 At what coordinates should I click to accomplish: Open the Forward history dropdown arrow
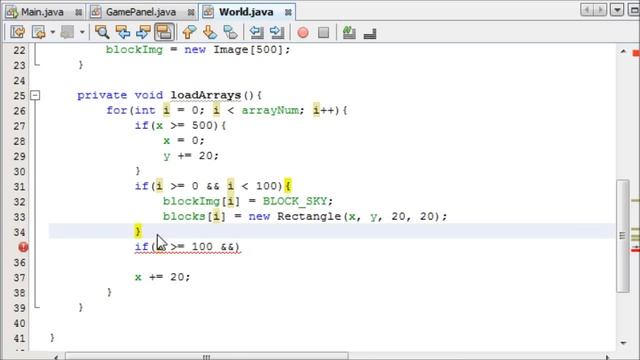82,32
